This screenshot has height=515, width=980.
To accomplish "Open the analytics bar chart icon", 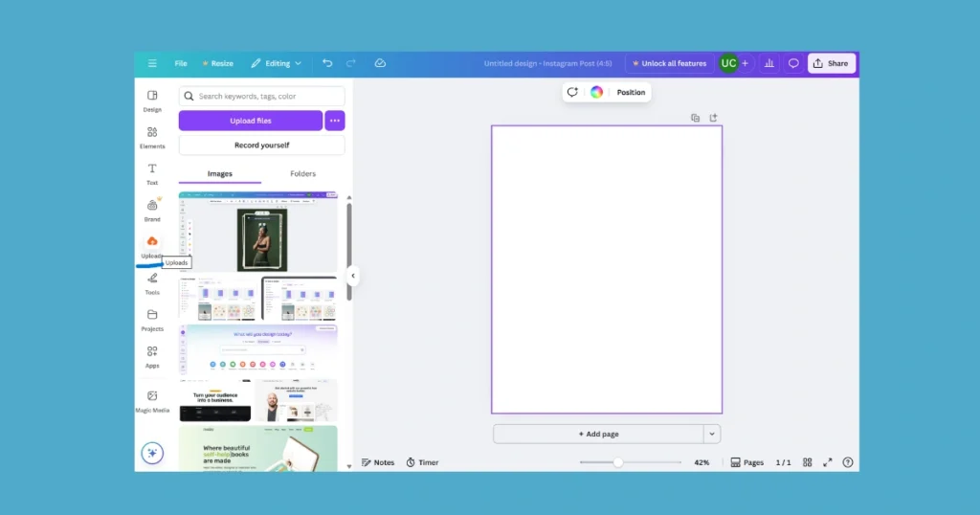I will pyautogui.click(x=768, y=63).
